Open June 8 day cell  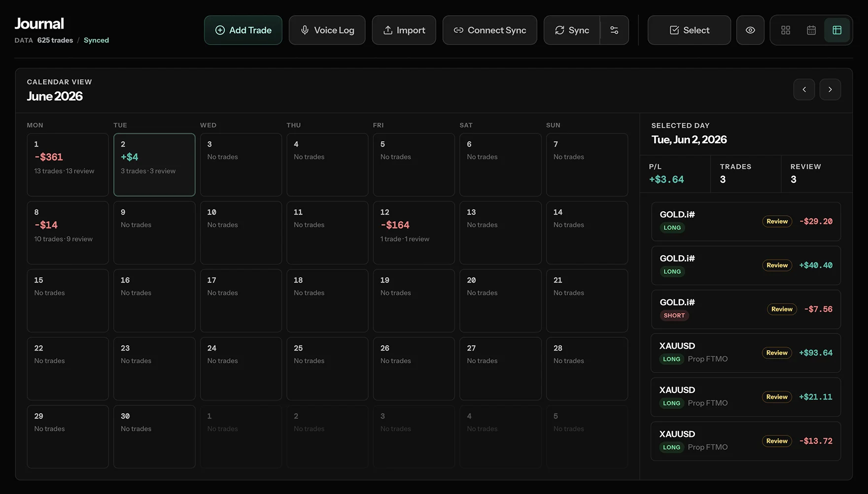point(68,232)
